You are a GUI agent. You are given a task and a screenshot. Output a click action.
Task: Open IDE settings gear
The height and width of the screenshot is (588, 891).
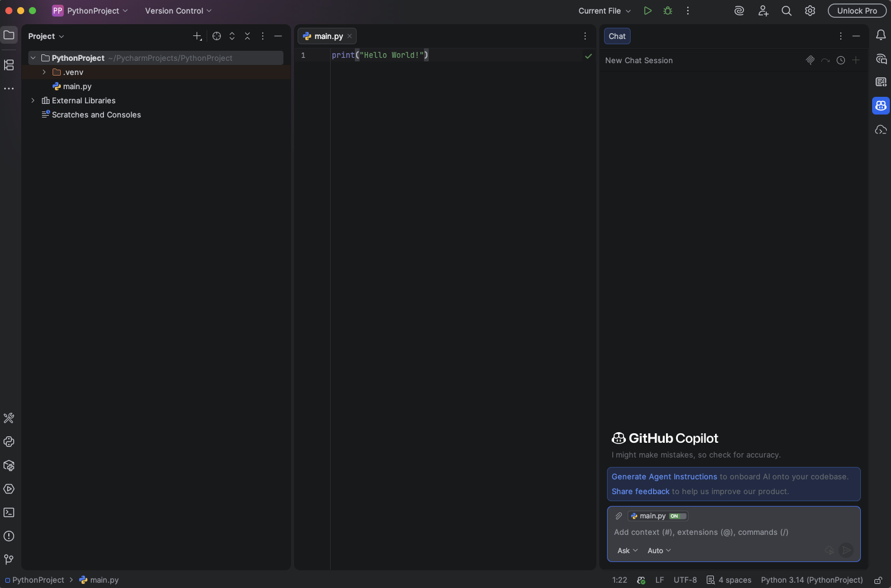click(810, 11)
